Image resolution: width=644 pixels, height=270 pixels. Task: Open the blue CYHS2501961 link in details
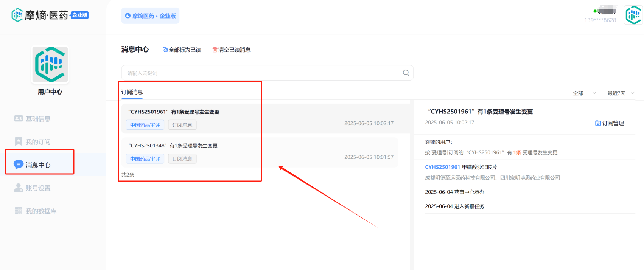click(442, 167)
